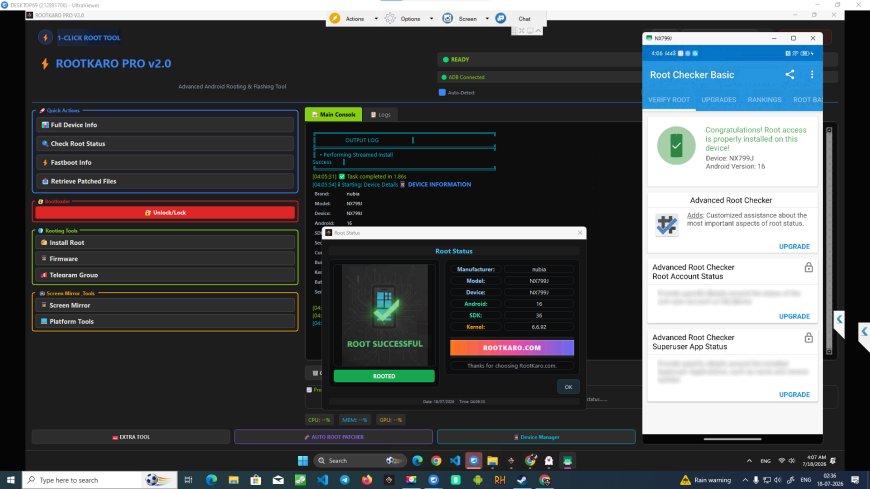This screenshot has width=870, height=489.
Task: Click Install Root button
Action: tap(165, 243)
